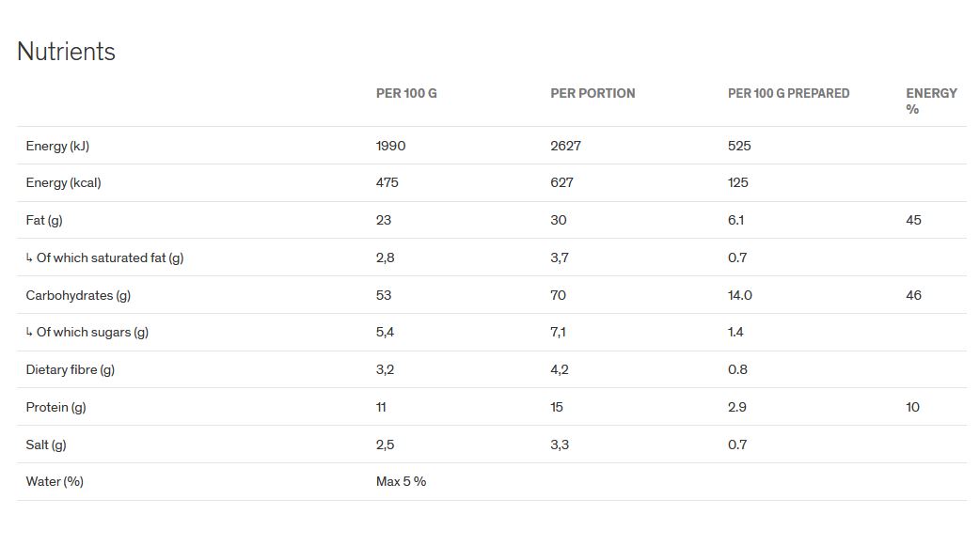Select the Energy (kJ) row label
The height and width of the screenshot is (546, 980).
coord(57,146)
